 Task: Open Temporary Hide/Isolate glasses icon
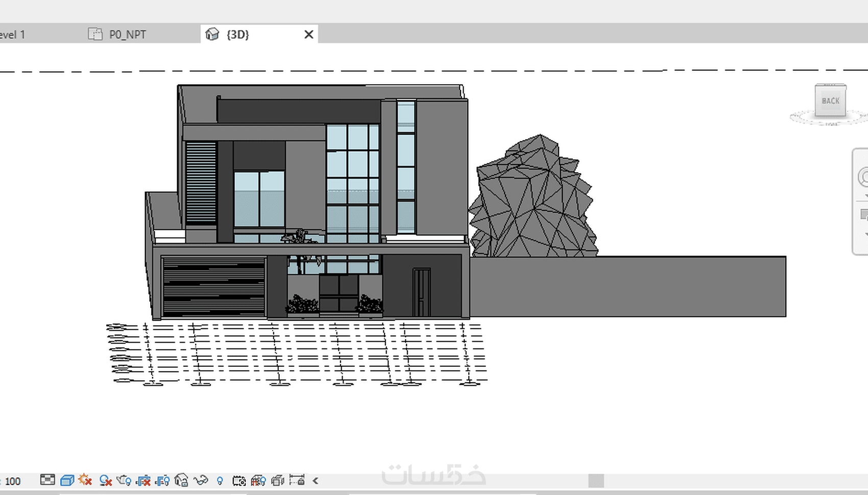pos(201,480)
